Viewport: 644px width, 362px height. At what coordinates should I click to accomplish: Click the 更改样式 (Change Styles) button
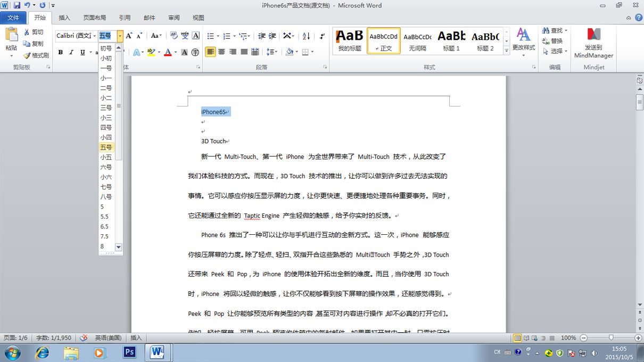tap(523, 43)
